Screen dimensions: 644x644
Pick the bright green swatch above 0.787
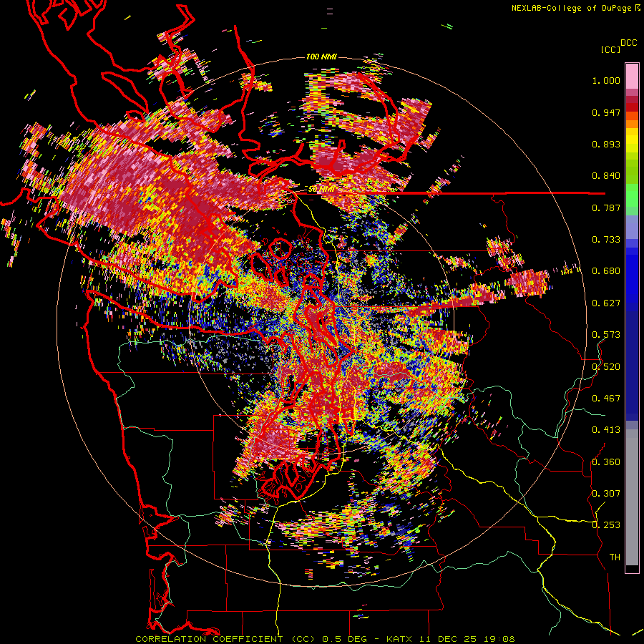[x=632, y=195]
